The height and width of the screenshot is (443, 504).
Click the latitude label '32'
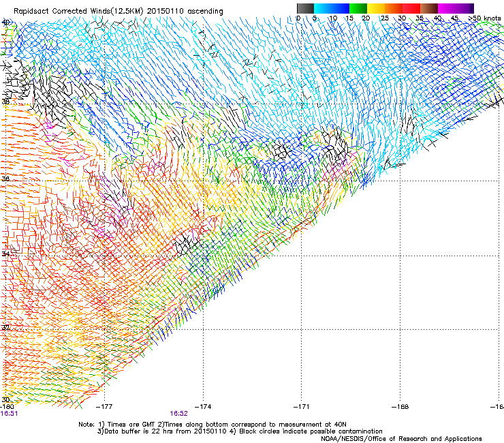[x=5, y=328]
